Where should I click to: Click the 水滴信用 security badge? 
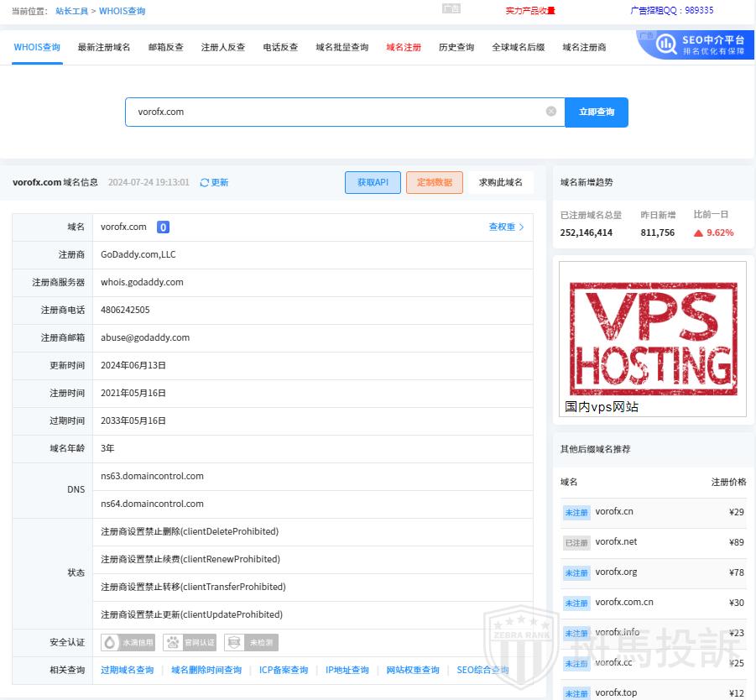tap(129, 643)
